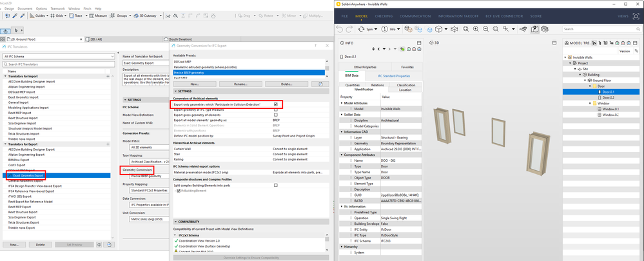
Task: Open the All IFC Schema dropdown
Action: (57, 56)
